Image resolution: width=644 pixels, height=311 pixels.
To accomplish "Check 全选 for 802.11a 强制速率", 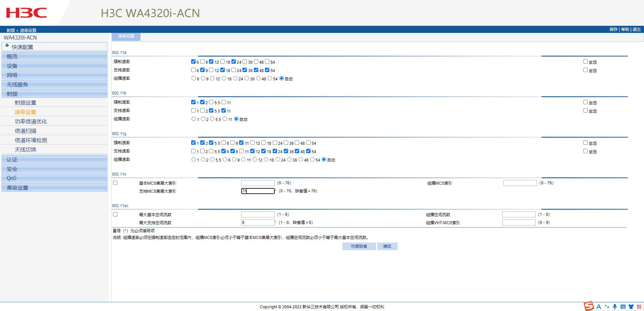I will (585, 62).
